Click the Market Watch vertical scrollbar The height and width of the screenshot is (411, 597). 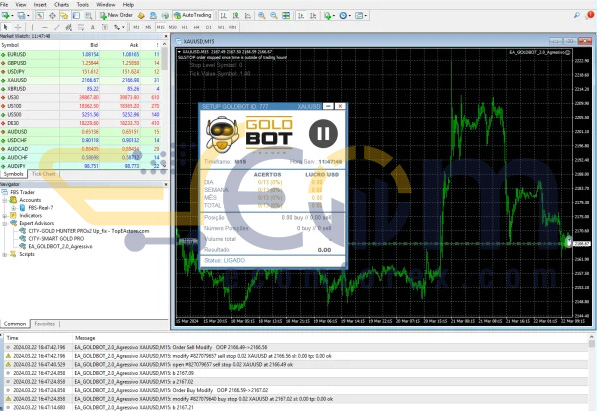[x=164, y=104]
